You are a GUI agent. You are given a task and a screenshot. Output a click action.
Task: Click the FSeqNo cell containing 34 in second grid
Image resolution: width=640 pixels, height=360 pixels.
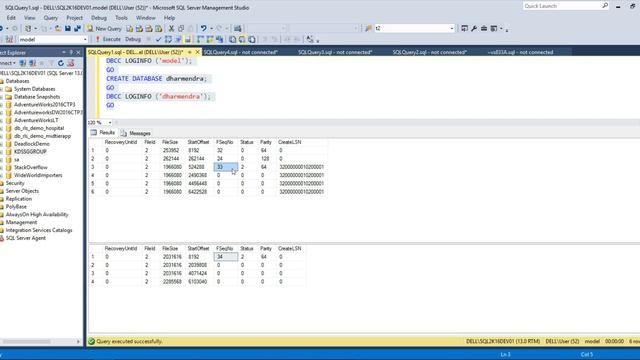[x=226, y=257]
